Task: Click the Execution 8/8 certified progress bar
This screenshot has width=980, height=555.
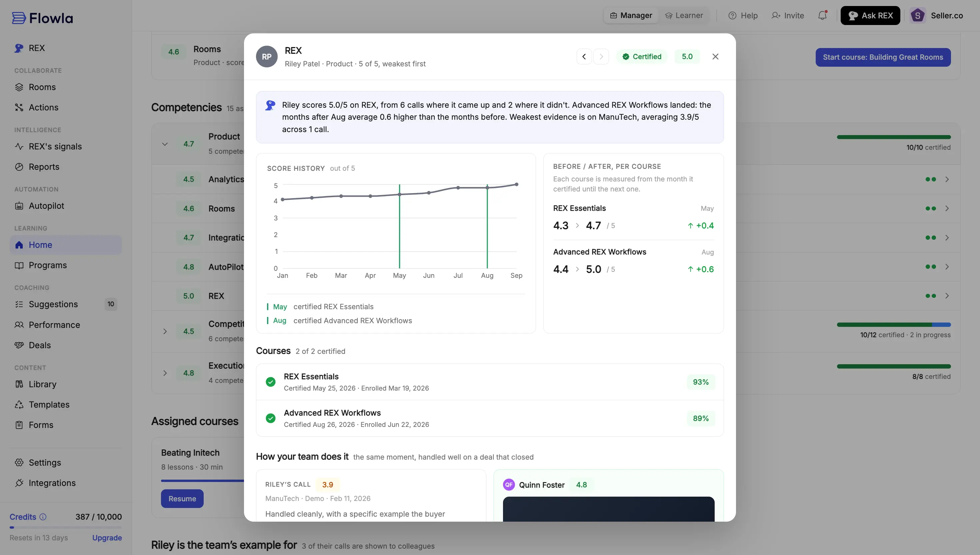Action: pyautogui.click(x=894, y=366)
